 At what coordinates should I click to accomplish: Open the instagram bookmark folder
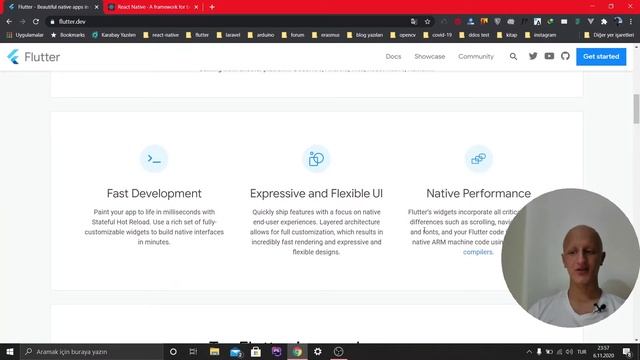(540, 35)
